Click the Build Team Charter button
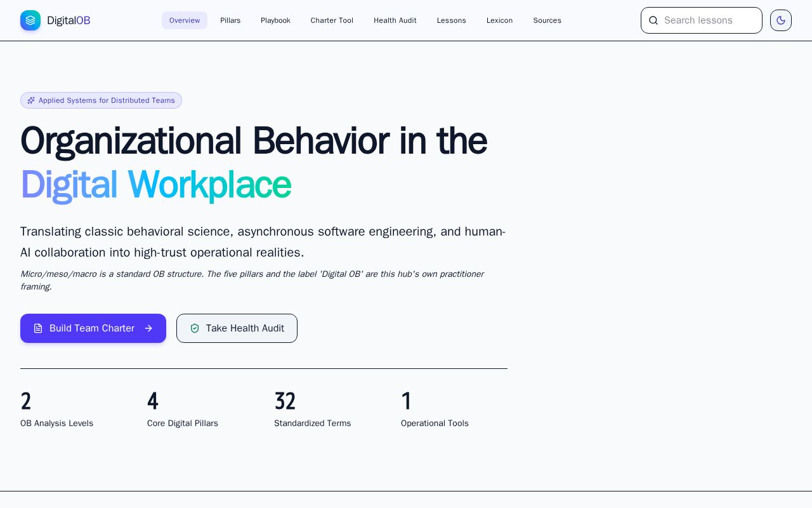The image size is (812, 508). pyautogui.click(x=93, y=328)
